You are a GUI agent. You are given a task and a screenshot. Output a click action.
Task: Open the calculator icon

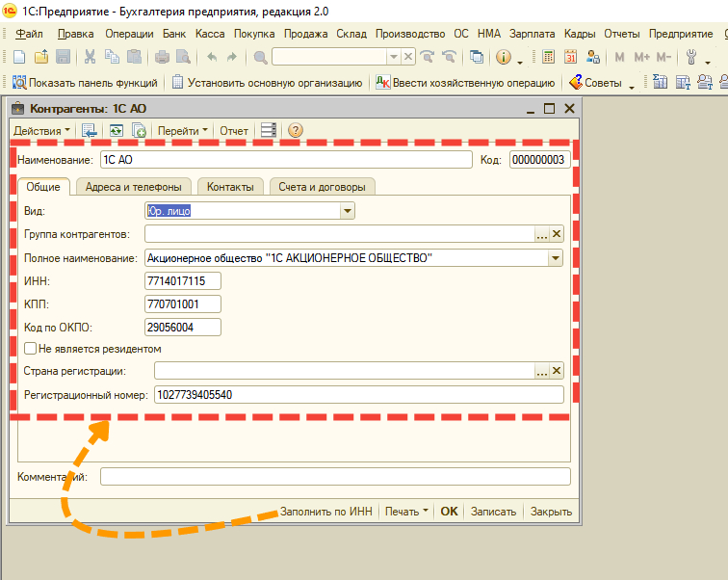coord(548,57)
